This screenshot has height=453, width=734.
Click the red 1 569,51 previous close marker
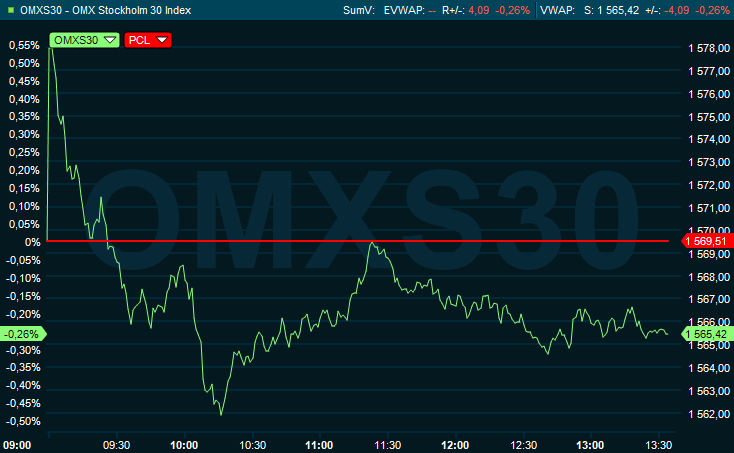click(707, 241)
